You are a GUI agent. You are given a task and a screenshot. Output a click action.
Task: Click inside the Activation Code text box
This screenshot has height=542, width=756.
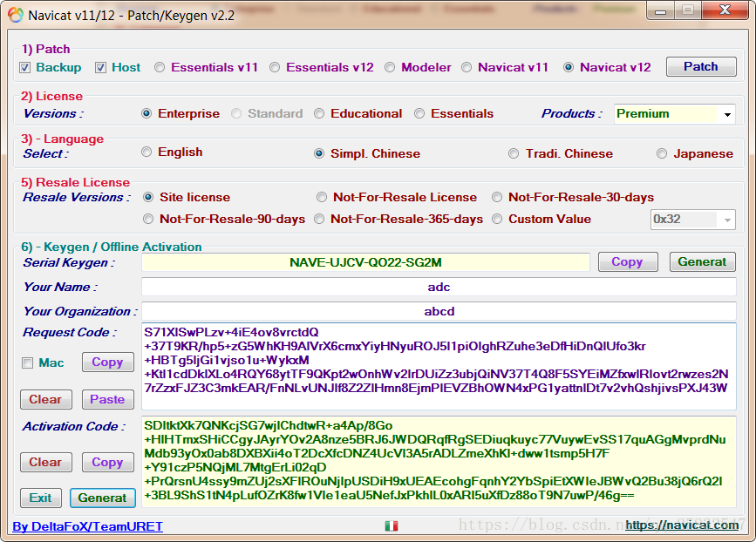[439, 462]
